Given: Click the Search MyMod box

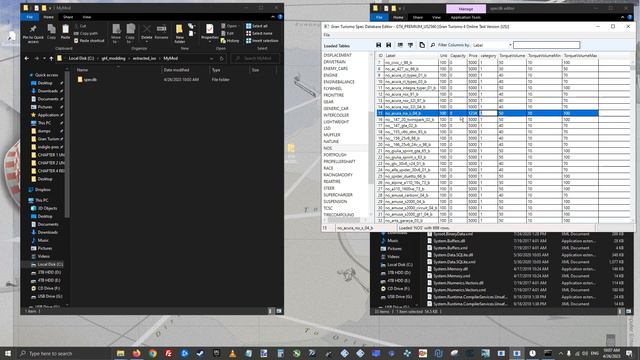Looking at the screenshot, I should (x=256, y=58).
